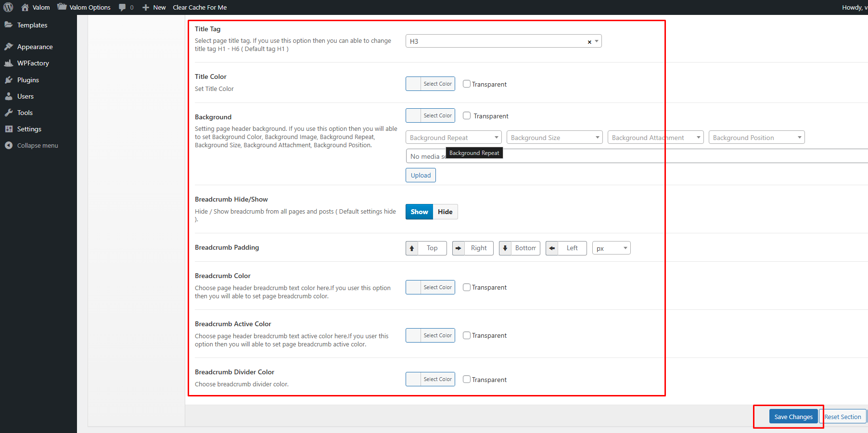Viewport: 868px width, 433px height.
Task: Clear the H3 selection with the x icon
Action: [589, 42]
